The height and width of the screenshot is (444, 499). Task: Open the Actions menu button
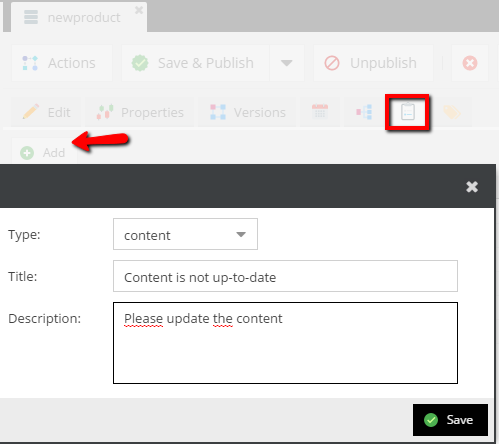pyautogui.click(x=62, y=63)
